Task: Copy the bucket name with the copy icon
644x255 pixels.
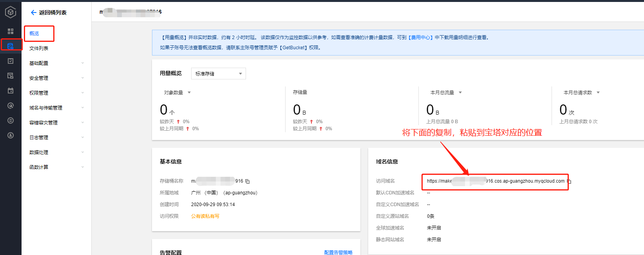Action: pyautogui.click(x=248, y=181)
